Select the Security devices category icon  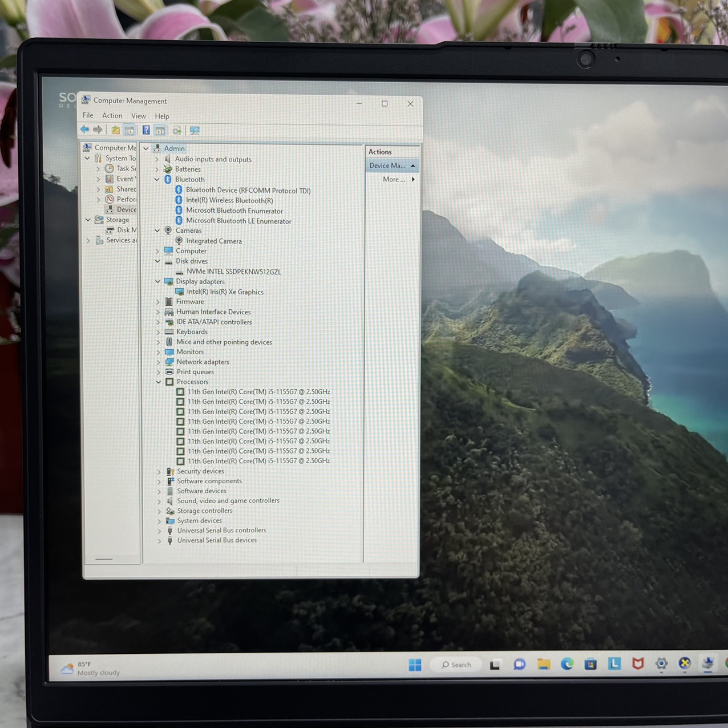(170, 471)
